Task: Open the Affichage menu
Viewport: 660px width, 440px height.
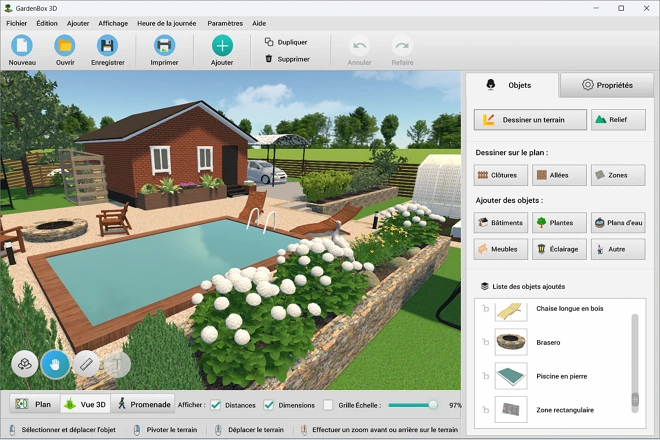Action: [113, 24]
